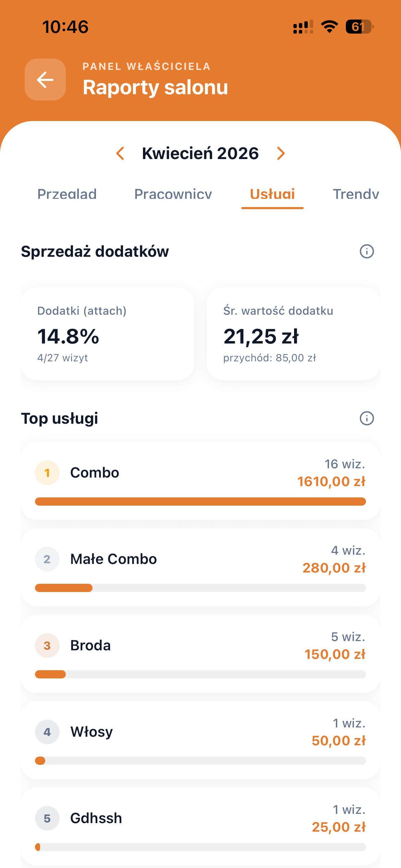Open info icon for Sprzedaż dodatków
Viewport: 401px width, 868px height.
pos(367,251)
